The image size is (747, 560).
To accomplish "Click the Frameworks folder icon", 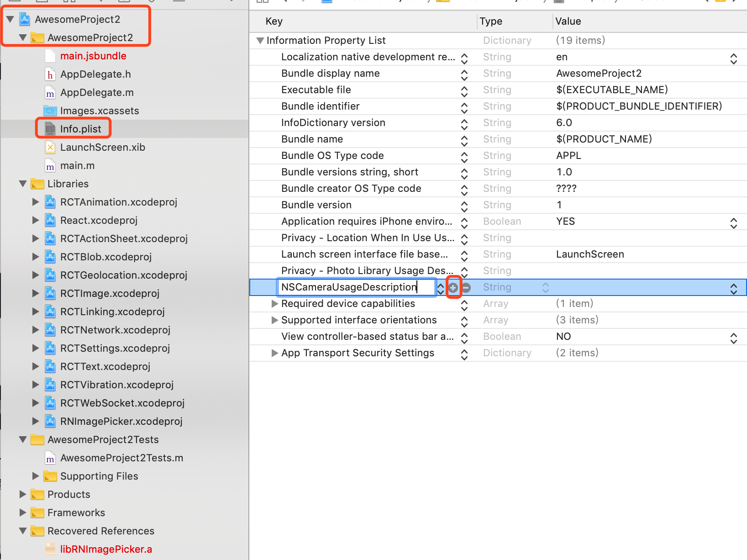I will pyautogui.click(x=37, y=512).
